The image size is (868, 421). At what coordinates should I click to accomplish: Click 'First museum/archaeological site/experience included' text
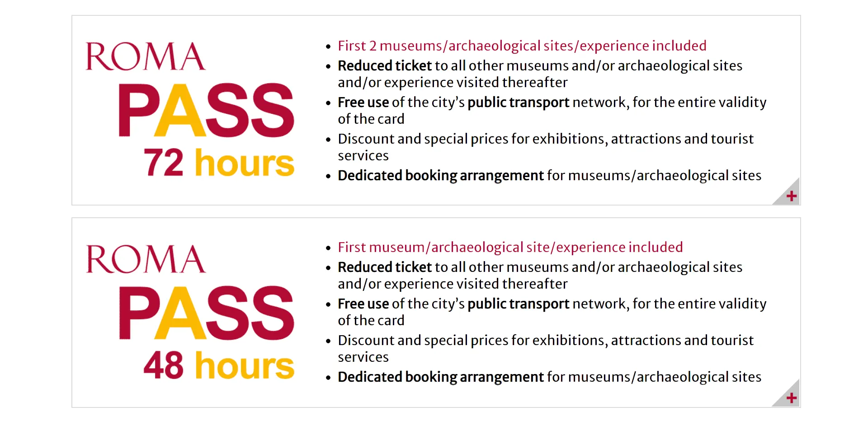point(510,247)
